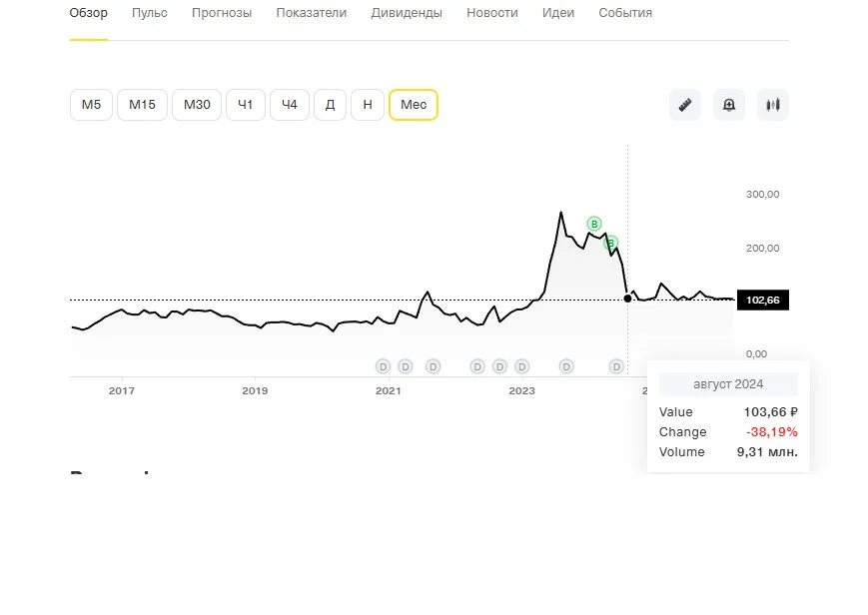
Task: Open the Новости tab
Action: (492, 13)
